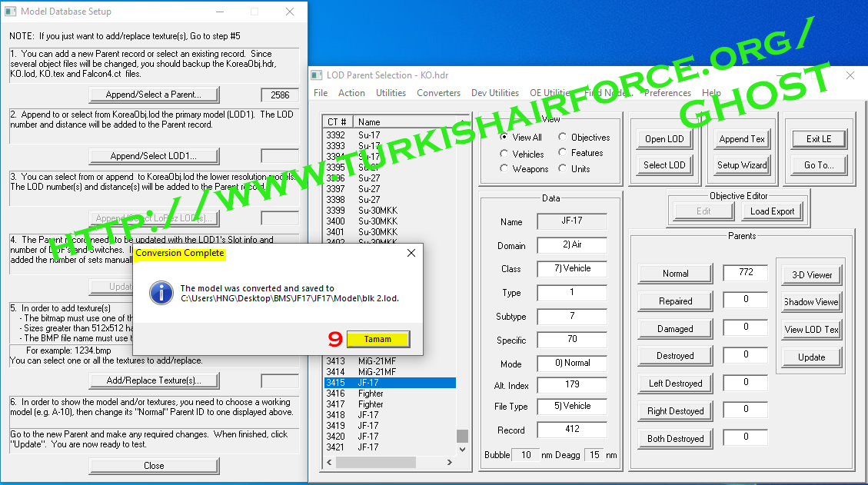The image size is (868, 485).
Task: Click the Exit LE button
Action: (x=819, y=139)
